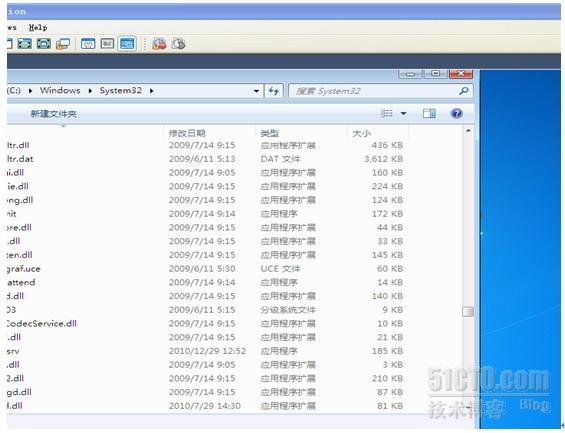Select the file ending in gd.dll
The width and height of the screenshot is (565, 433).
pos(19,392)
